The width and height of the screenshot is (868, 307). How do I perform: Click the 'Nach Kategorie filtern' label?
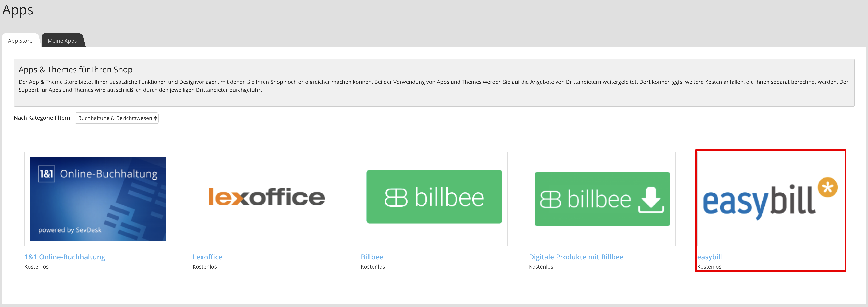click(x=42, y=118)
